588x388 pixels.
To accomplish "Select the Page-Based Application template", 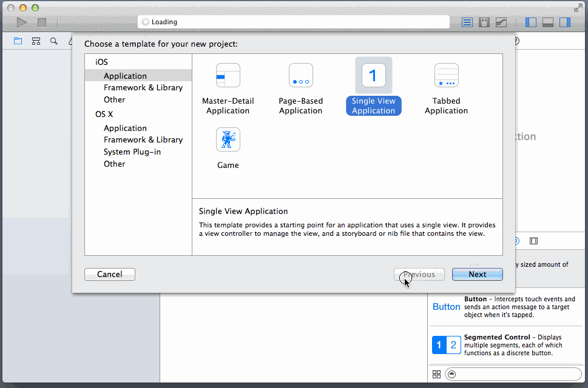I will pyautogui.click(x=300, y=89).
